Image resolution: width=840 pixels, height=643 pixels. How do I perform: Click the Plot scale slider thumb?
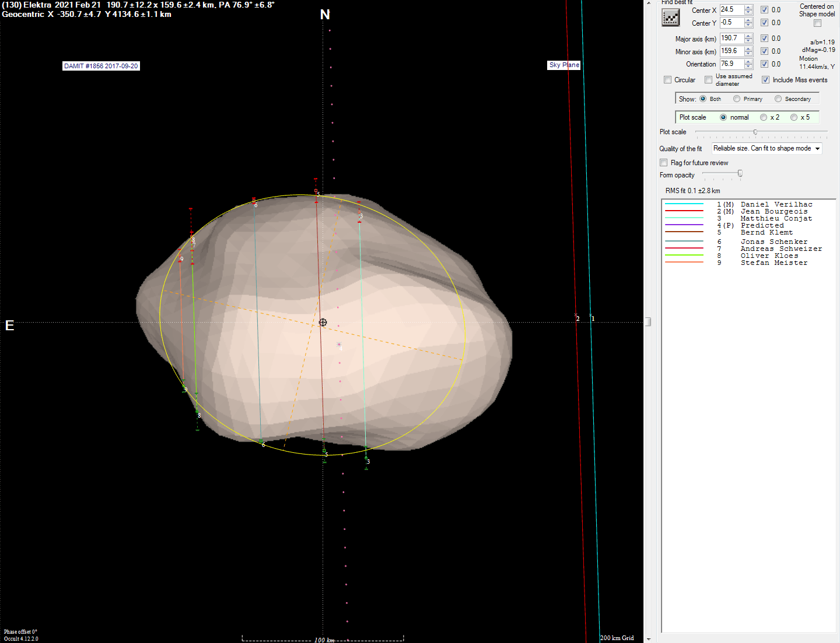755,132
